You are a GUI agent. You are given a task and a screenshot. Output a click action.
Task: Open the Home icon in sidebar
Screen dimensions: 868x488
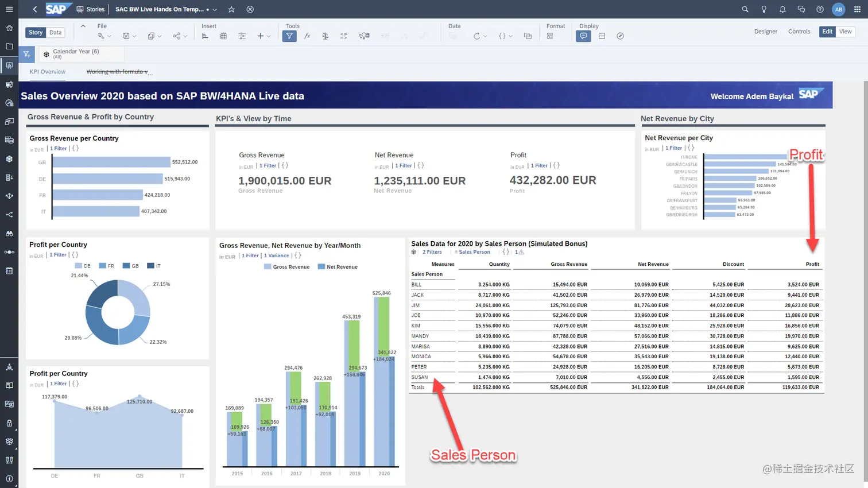pos(9,28)
